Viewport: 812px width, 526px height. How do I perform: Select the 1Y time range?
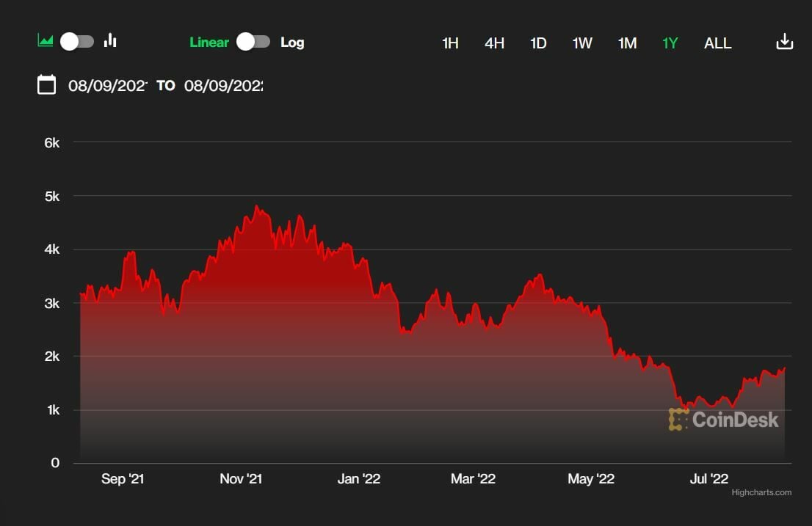point(670,43)
